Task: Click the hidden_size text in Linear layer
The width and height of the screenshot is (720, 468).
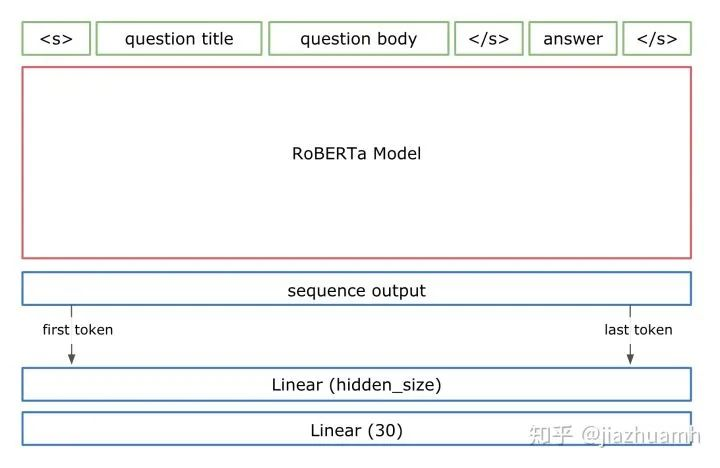Action: (382, 385)
